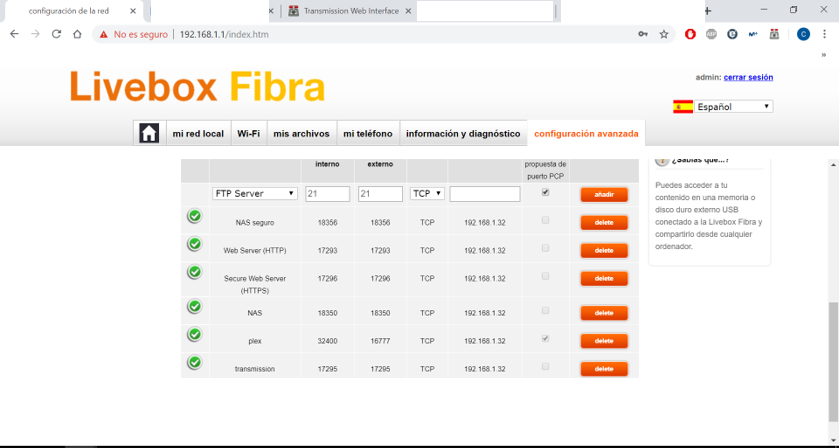Toggle PCP checkbox for plex rule
The height and width of the screenshot is (448, 839).
(545, 339)
